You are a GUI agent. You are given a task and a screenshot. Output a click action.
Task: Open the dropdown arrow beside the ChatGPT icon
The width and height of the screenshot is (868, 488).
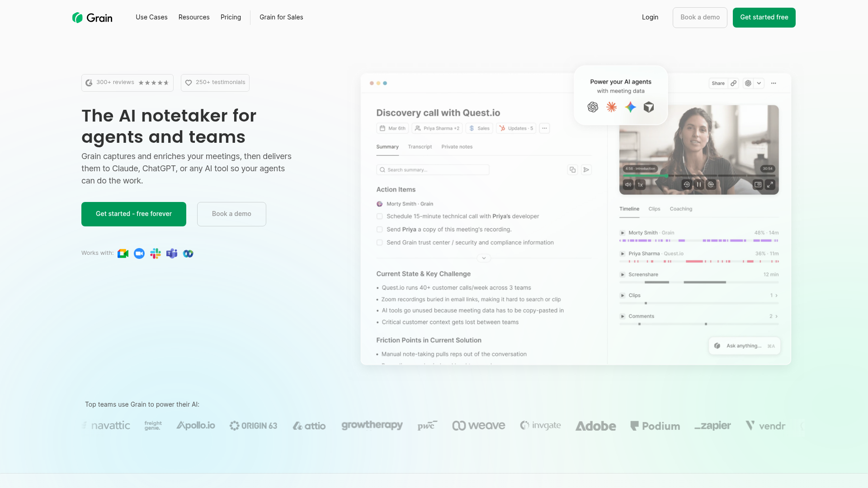tap(759, 83)
